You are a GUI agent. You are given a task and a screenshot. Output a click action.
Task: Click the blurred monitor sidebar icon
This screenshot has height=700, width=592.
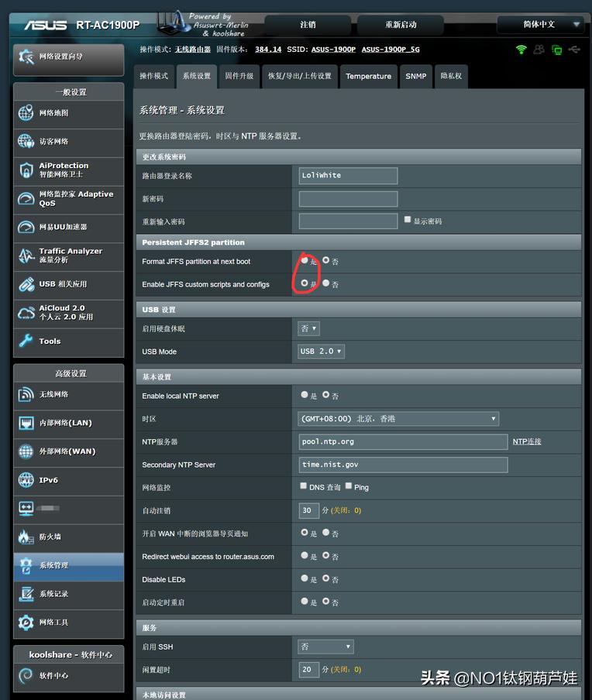pyautogui.click(x=26, y=509)
